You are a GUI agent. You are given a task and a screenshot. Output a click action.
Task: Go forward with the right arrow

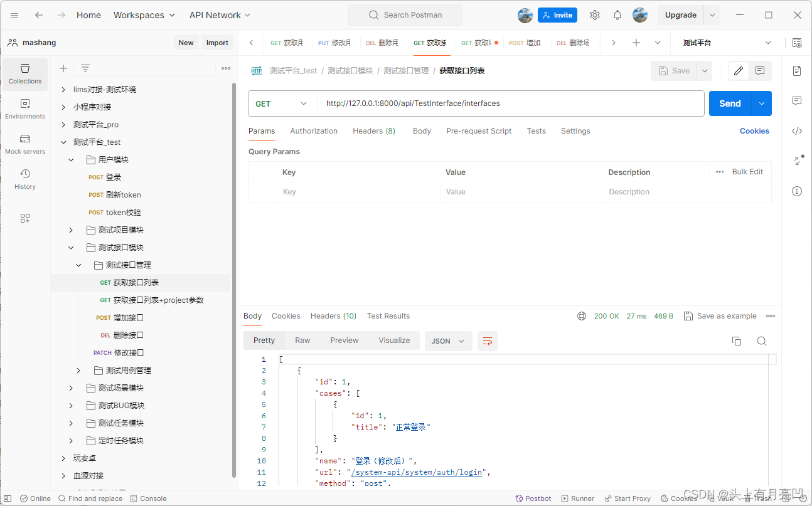pos(61,15)
